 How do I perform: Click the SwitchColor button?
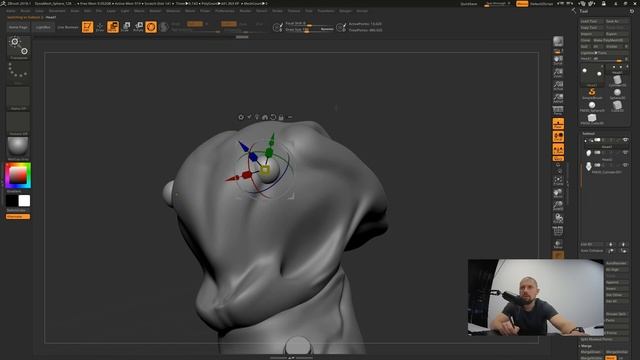(16, 210)
